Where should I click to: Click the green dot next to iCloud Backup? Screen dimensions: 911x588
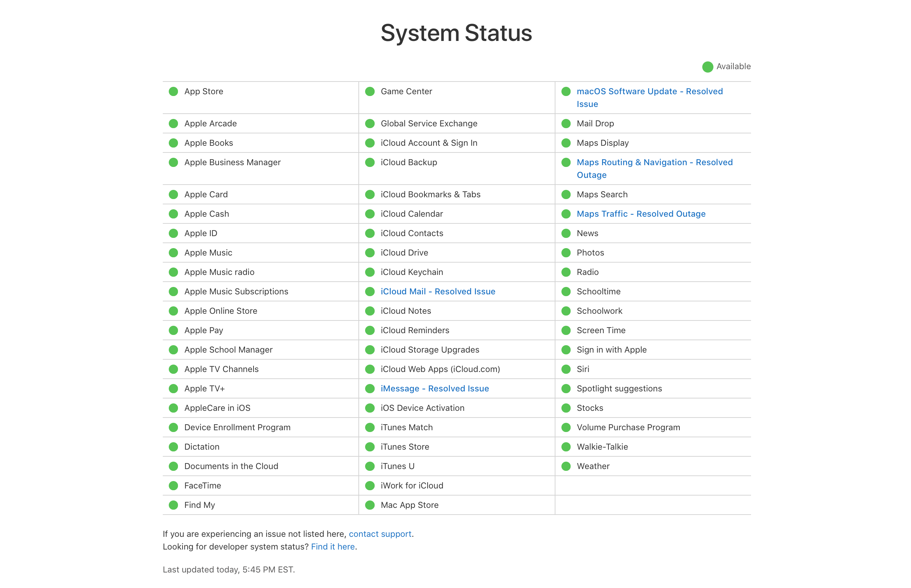coord(370,162)
